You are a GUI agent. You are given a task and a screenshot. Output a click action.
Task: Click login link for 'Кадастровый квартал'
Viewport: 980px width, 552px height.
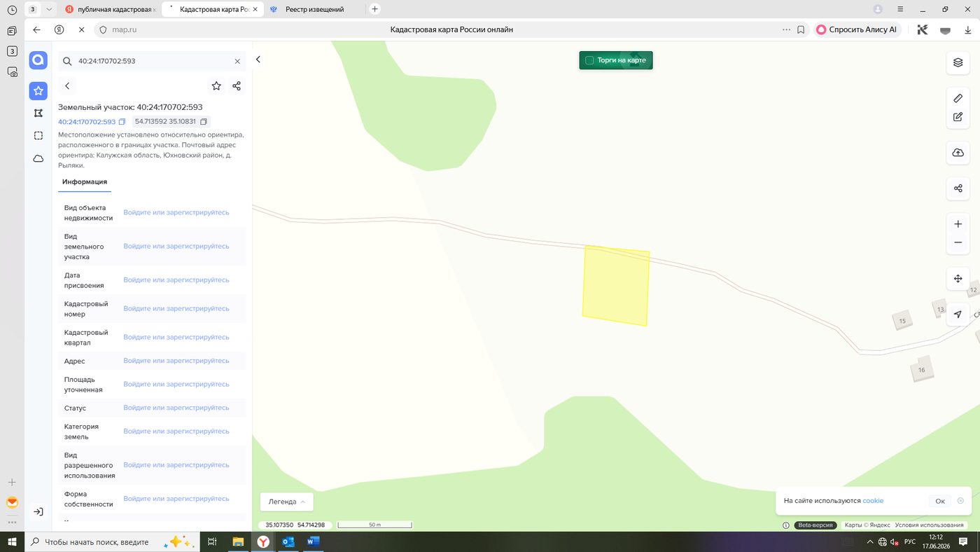[x=176, y=337]
